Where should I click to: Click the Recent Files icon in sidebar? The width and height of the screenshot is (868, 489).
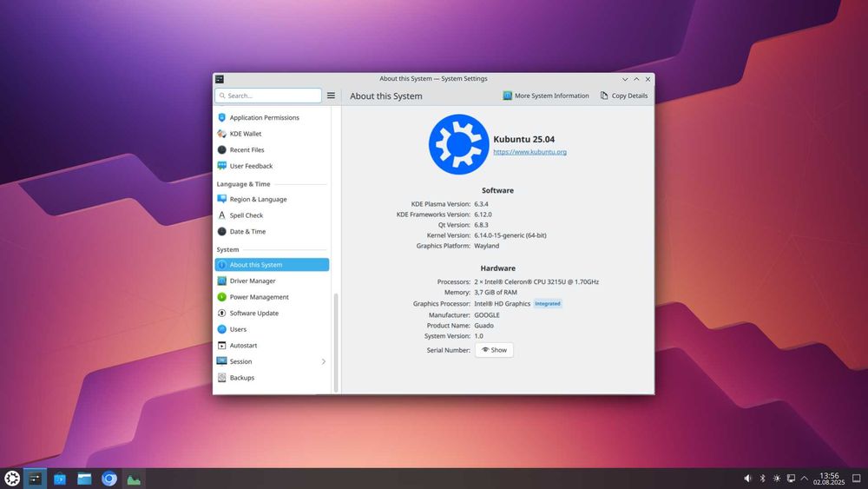click(222, 149)
